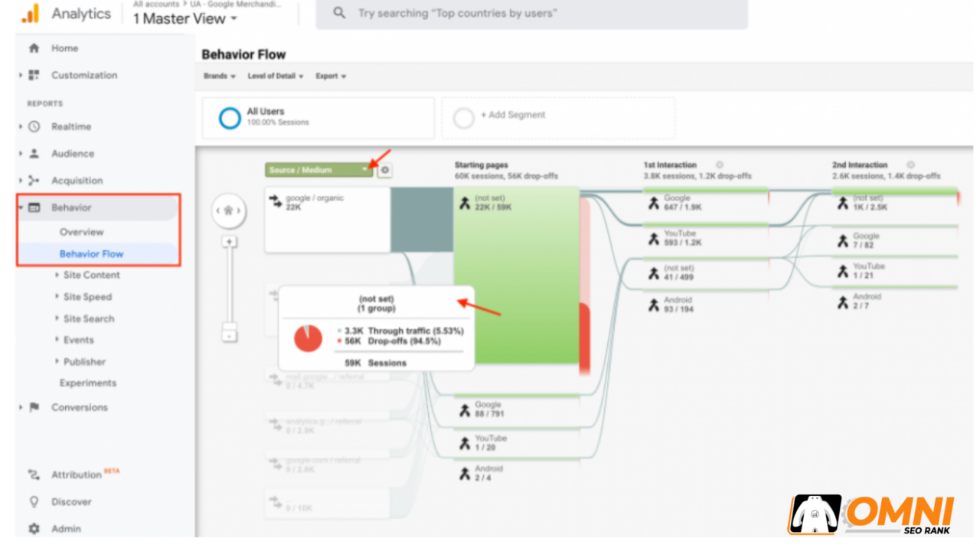Select the All Users segment
This screenshot has width=980, height=551.
[318, 118]
